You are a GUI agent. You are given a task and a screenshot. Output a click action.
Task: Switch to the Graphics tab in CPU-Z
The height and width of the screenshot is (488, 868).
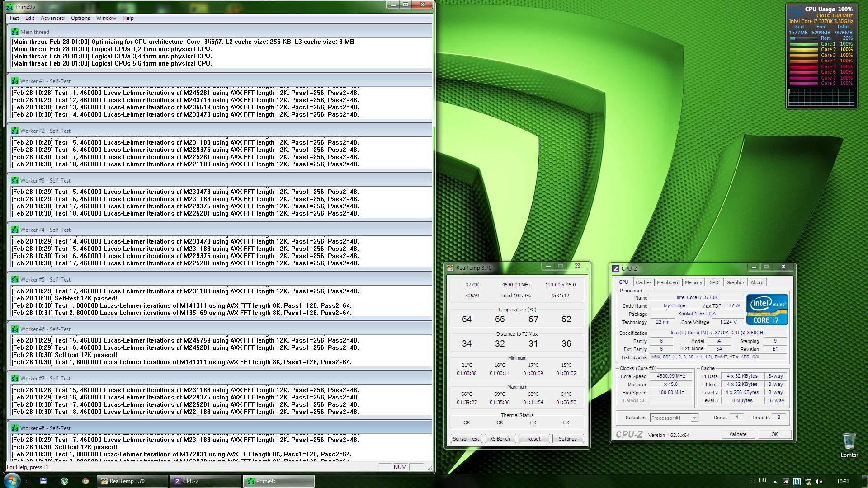(736, 282)
